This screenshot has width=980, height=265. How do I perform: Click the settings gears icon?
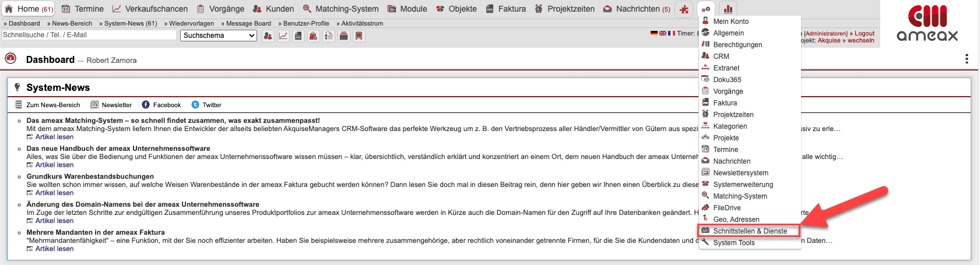point(705,9)
